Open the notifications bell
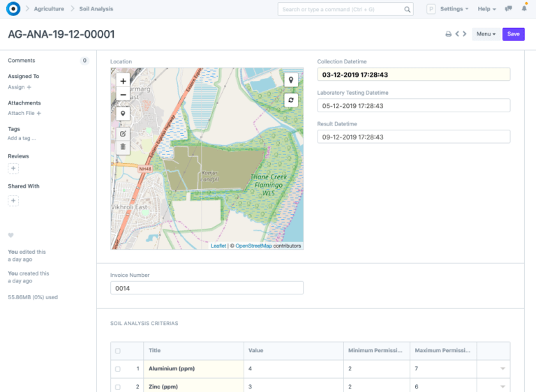The height and width of the screenshot is (392, 536). 524,9
